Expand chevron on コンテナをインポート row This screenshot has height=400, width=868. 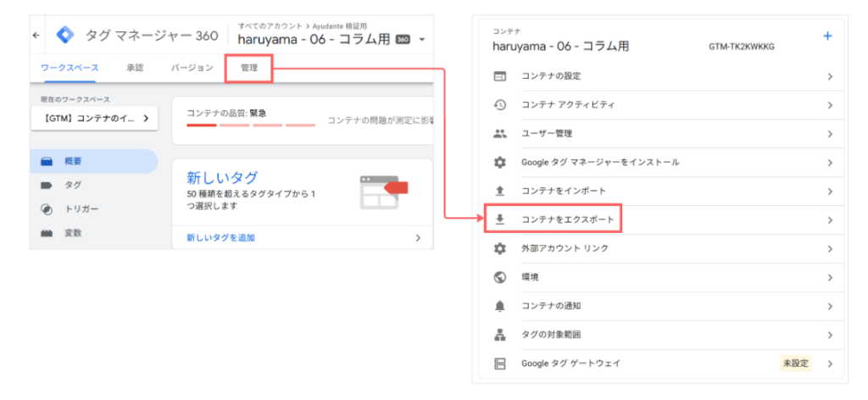(x=830, y=192)
